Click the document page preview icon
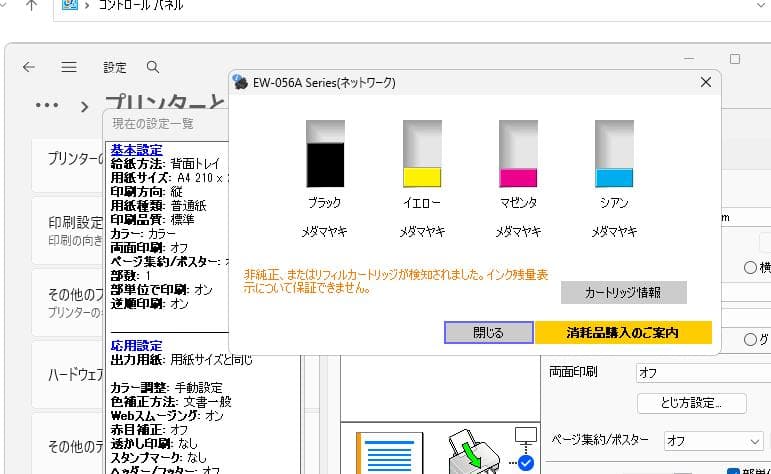Viewport: 771px width, 474px height. tap(389, 453)
